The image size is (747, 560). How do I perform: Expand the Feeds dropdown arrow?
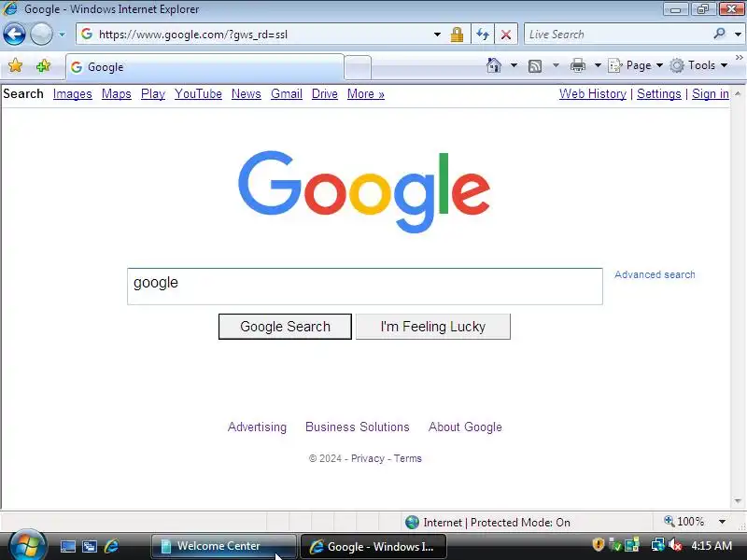(556, 65)
